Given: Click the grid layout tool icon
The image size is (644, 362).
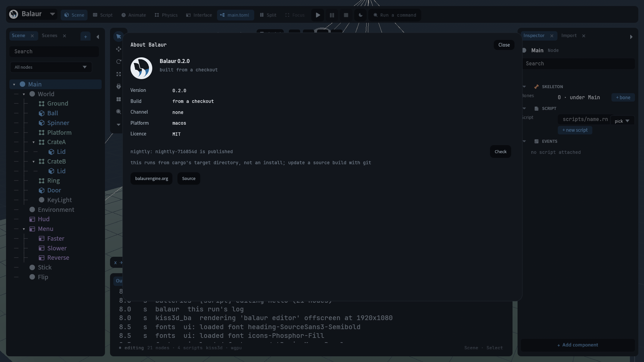Looking at the screenshot, I should (118, 99).
